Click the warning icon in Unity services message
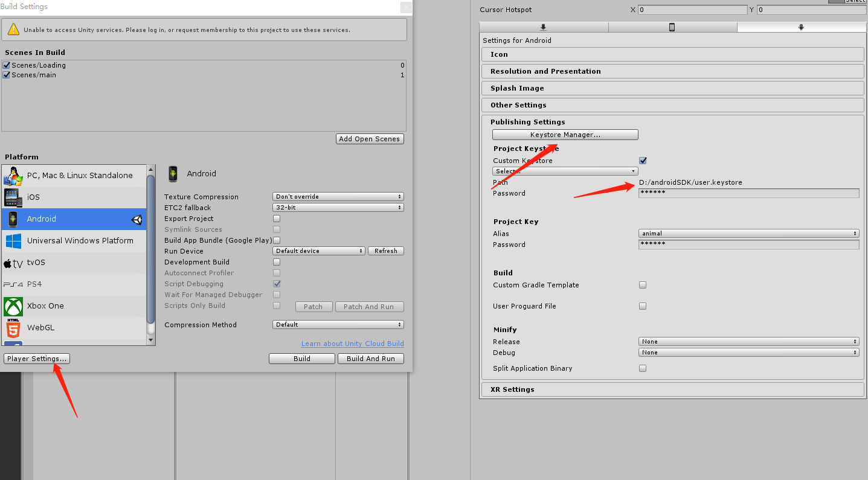Viewport: 868px width, 480px height. tap(14, 30)
